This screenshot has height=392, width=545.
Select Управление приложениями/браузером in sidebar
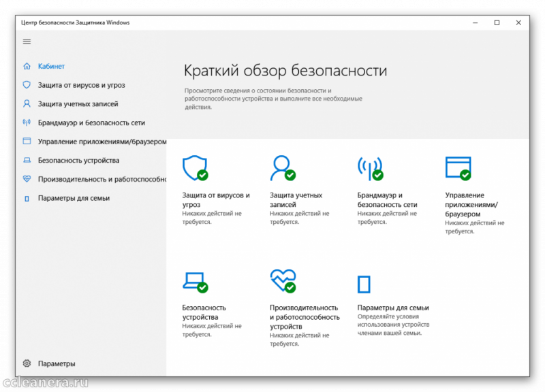tap(102, 142)
